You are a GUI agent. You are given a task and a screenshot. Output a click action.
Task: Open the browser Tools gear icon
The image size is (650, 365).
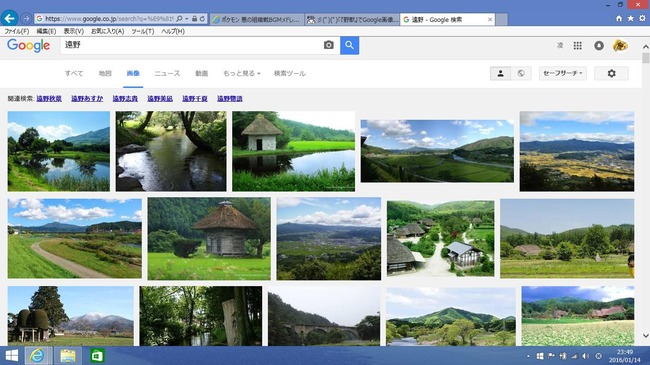(x=642, y=18)
